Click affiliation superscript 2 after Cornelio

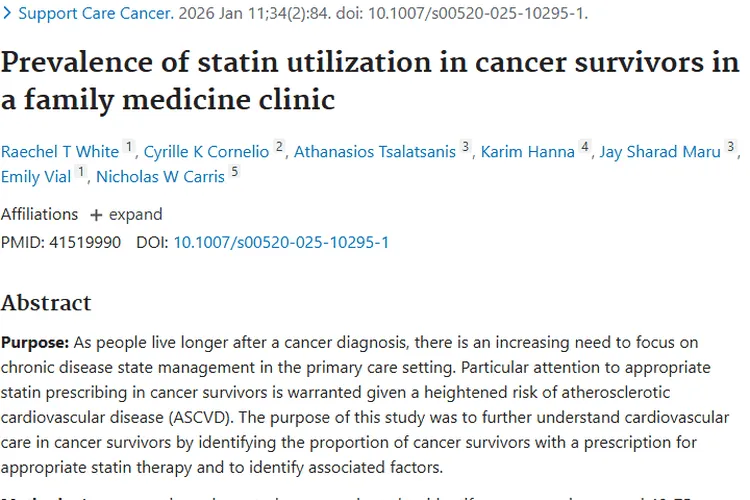click(279, 148)
